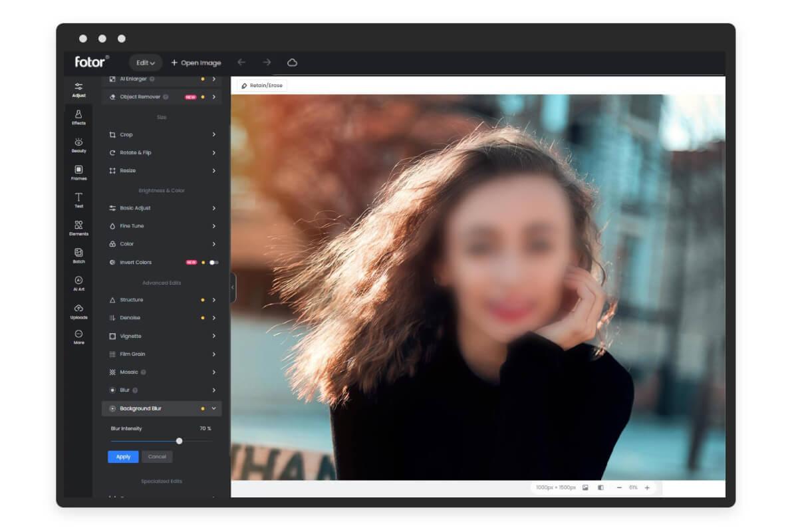
Task: Open the AI Art sidebar panel
Action: (78, 284)
